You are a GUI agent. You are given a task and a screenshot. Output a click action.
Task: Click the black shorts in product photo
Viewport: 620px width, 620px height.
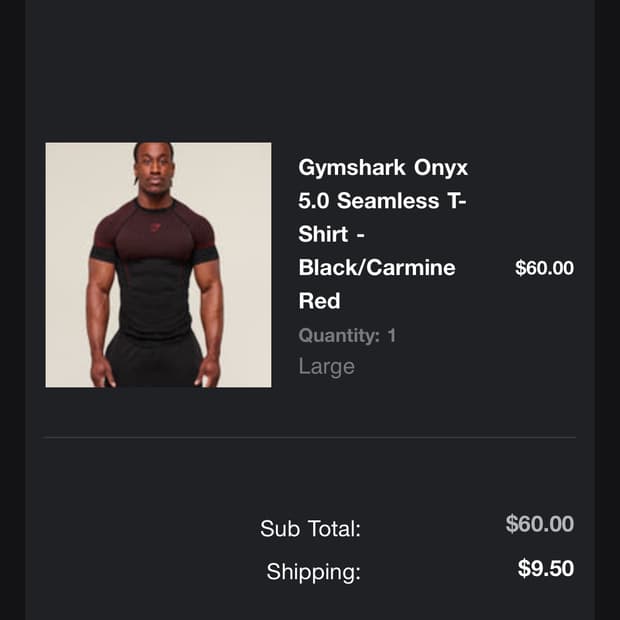pyautogui.click(x=153, y=360)
